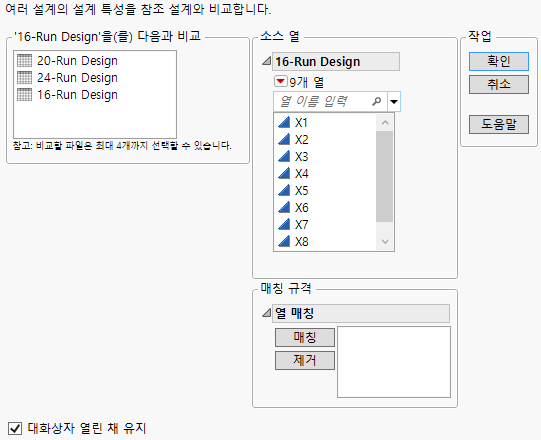
Task: Click the column name search field
Action: click(x=330, y=101)
